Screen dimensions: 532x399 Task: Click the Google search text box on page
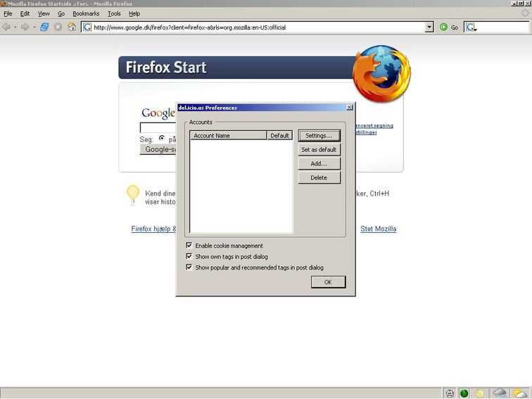pyautogui.click(x=158, y=127)
